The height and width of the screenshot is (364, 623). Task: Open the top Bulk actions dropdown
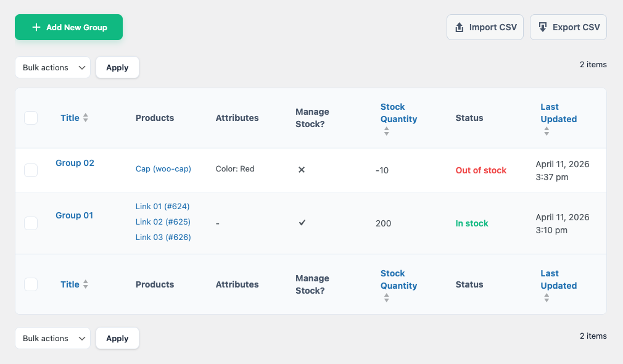[52, 68]
